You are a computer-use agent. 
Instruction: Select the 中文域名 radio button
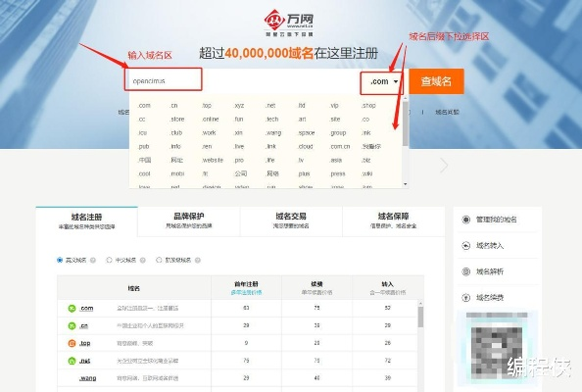pyautogui.click(x=109, y=260)
